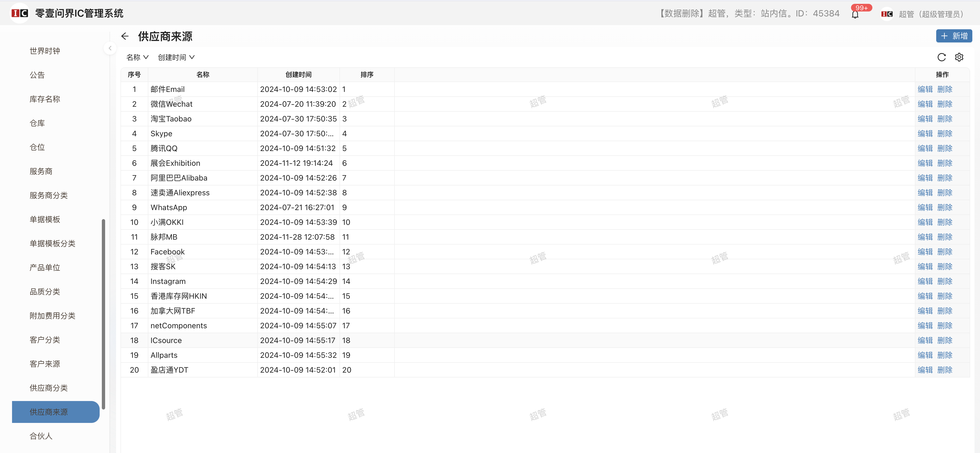
Task: Open the 超管 account menu
Action: (930, 14)
